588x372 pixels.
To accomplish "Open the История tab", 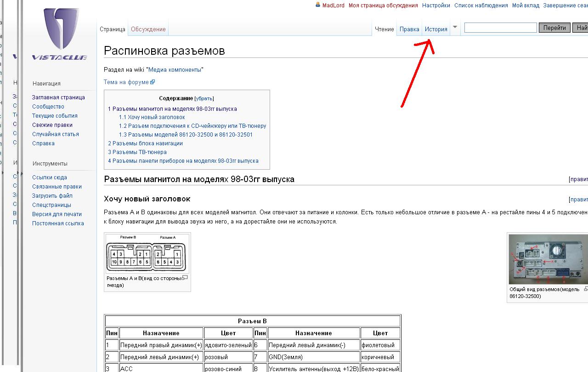I will click(435, 29).
